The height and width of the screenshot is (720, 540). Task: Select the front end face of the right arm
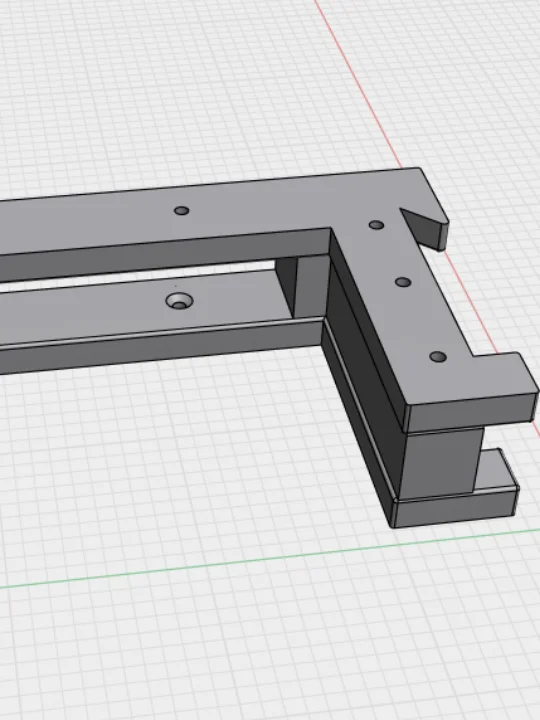[473, 411]
